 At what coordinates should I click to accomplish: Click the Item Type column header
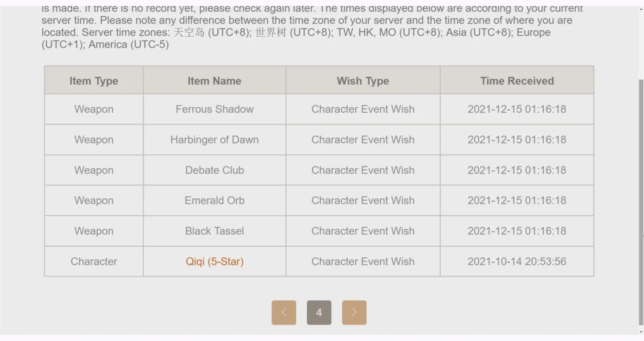coord(94,81)
